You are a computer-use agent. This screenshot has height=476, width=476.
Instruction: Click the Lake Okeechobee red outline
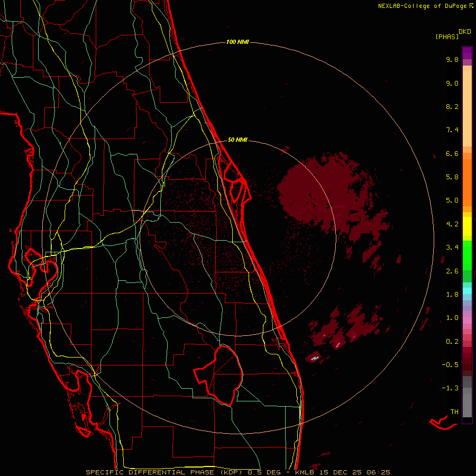point(218,376)
